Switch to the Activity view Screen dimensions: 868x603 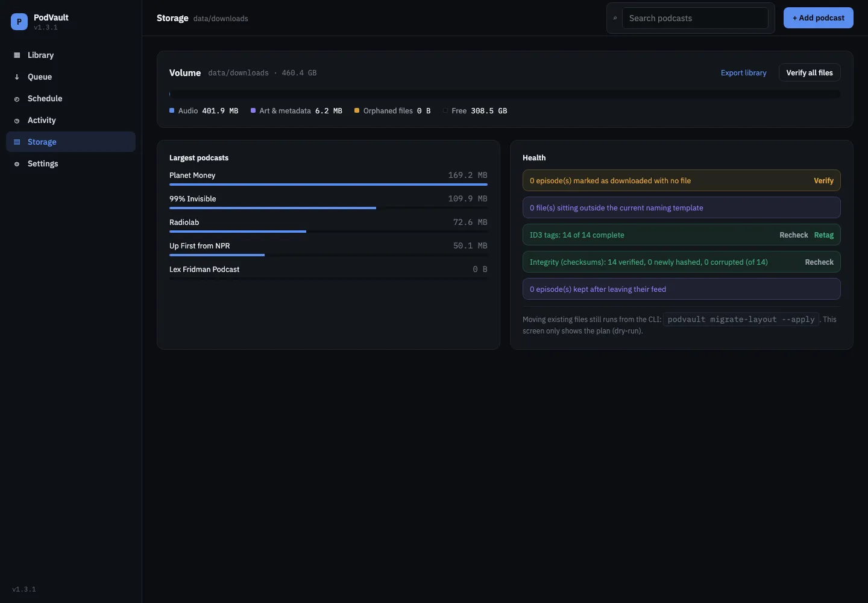(71, 120)
